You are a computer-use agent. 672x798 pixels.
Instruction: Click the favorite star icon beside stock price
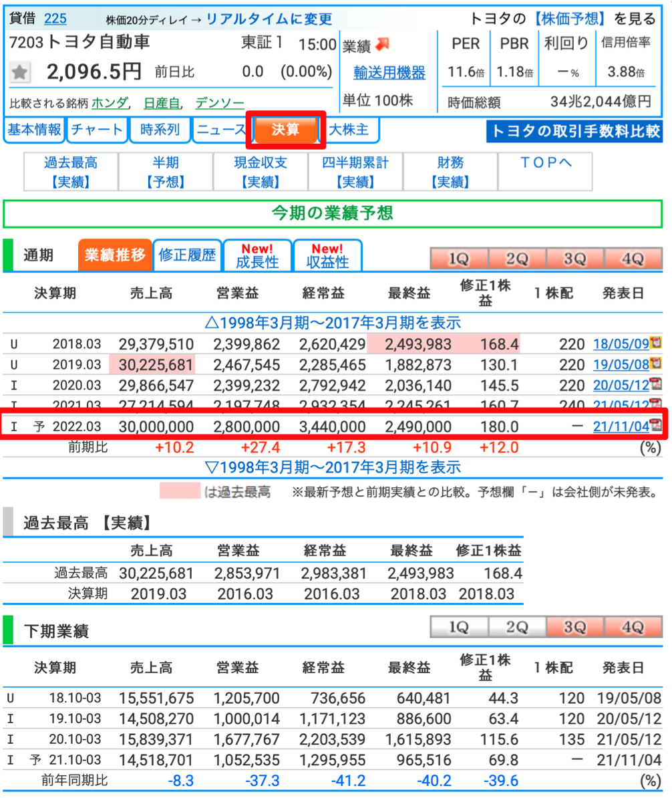[20, 72]
